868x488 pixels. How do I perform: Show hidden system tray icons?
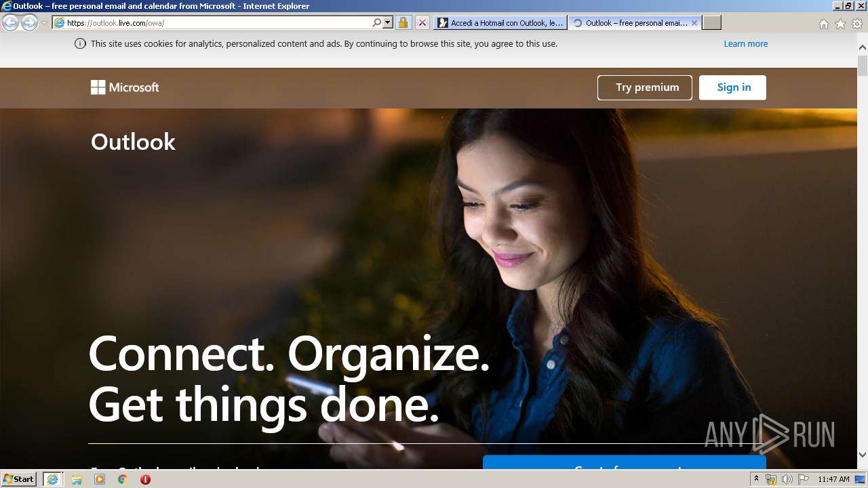757,479
